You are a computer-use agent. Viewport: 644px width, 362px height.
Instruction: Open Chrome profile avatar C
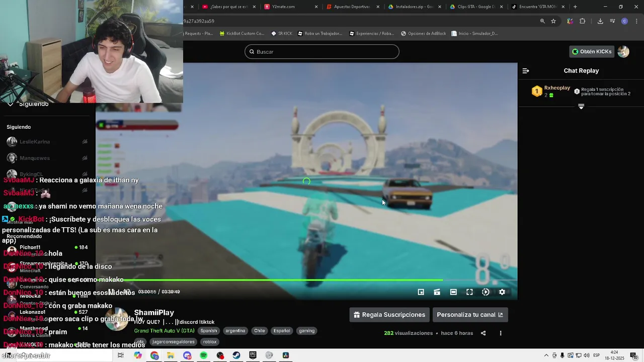[x=624, y=21]
